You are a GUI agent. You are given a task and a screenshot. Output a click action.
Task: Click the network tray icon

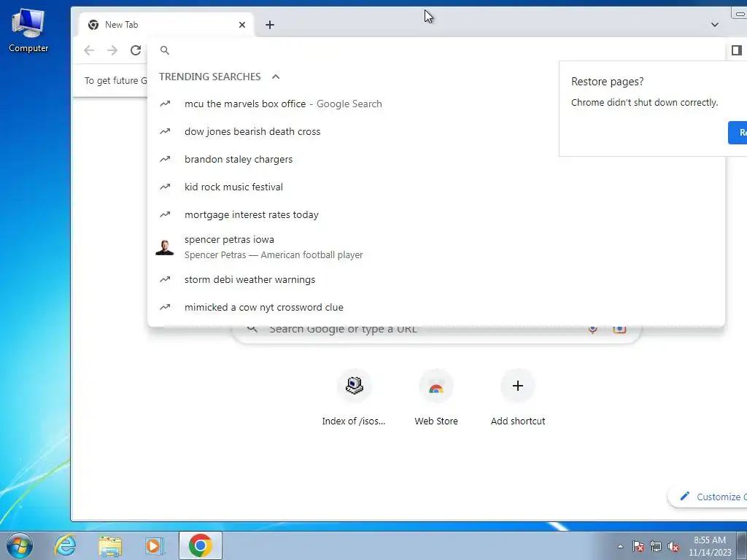click(x=656, y=546)
